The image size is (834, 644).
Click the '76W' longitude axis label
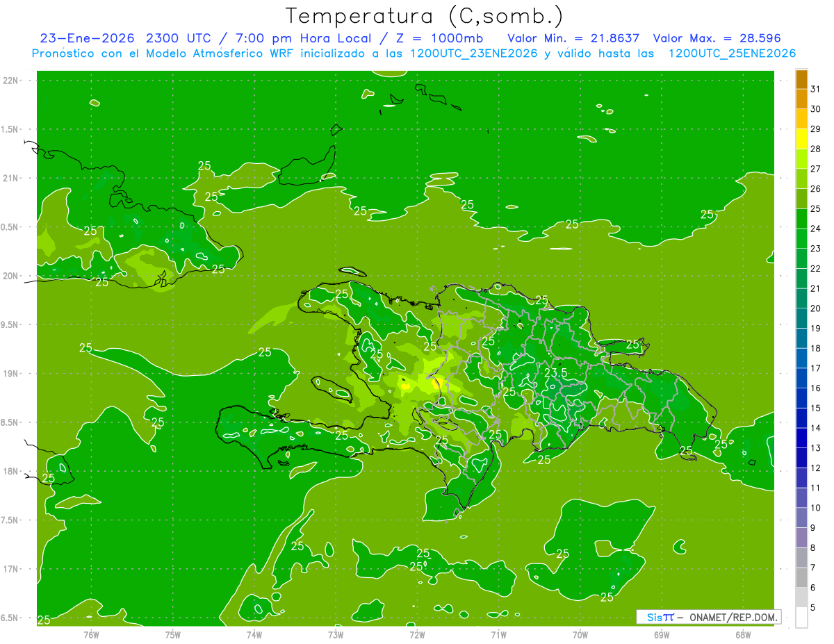(x=91, y=634)
